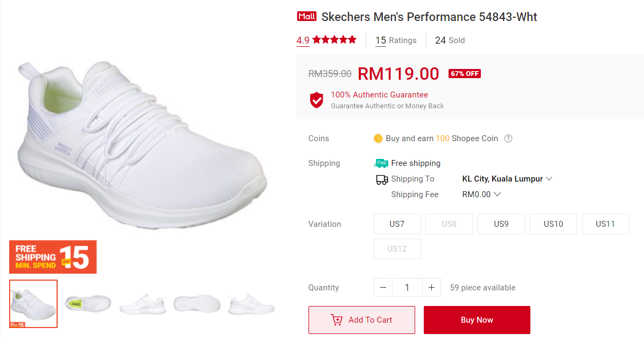The image size is (644, 341).
Task: Click the Shopee Coin help question mark icon
Action: 508,138
